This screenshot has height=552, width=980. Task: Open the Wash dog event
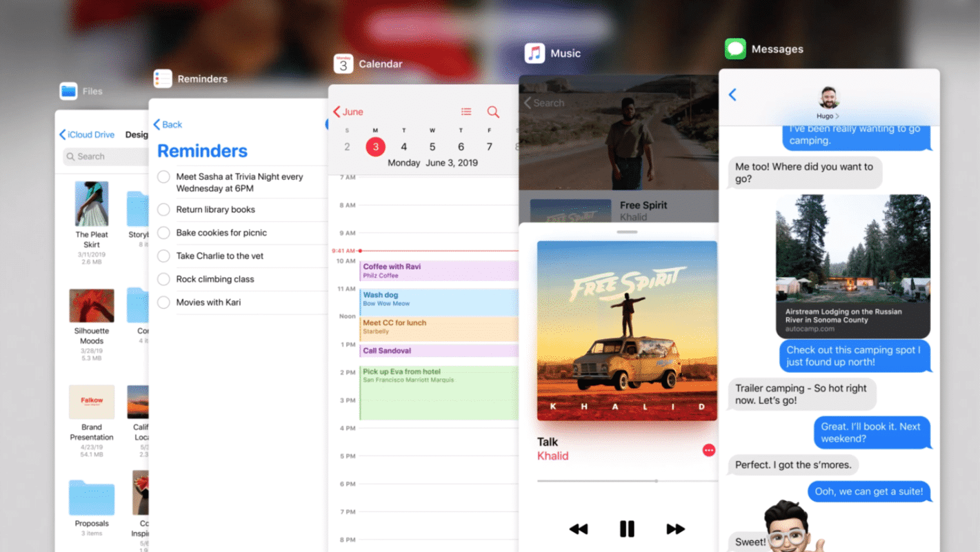[x=439, y=302]
